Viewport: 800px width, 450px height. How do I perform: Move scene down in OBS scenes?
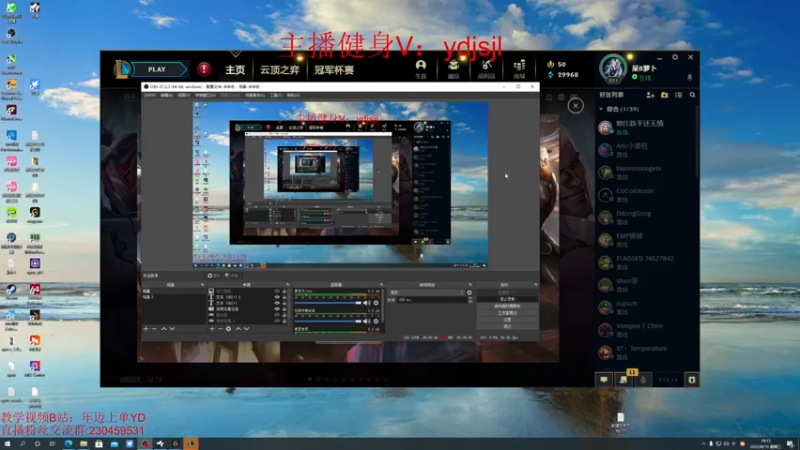tap(172, 329)
